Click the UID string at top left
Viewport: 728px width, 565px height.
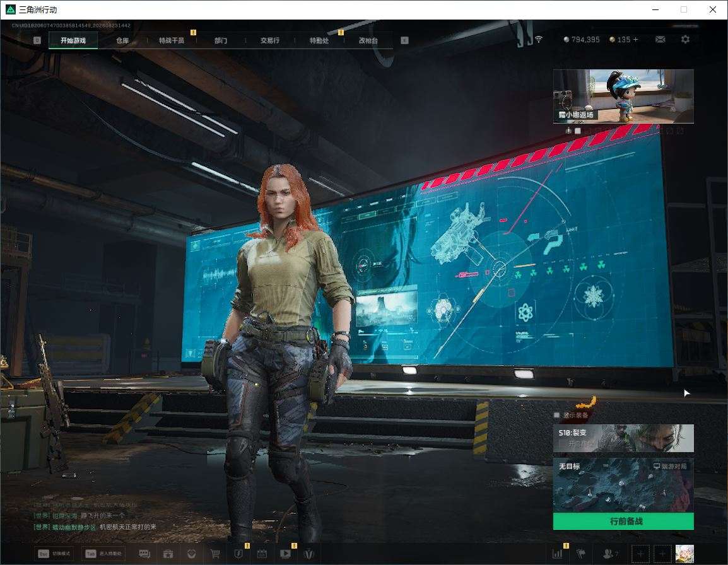pos(71,25)
